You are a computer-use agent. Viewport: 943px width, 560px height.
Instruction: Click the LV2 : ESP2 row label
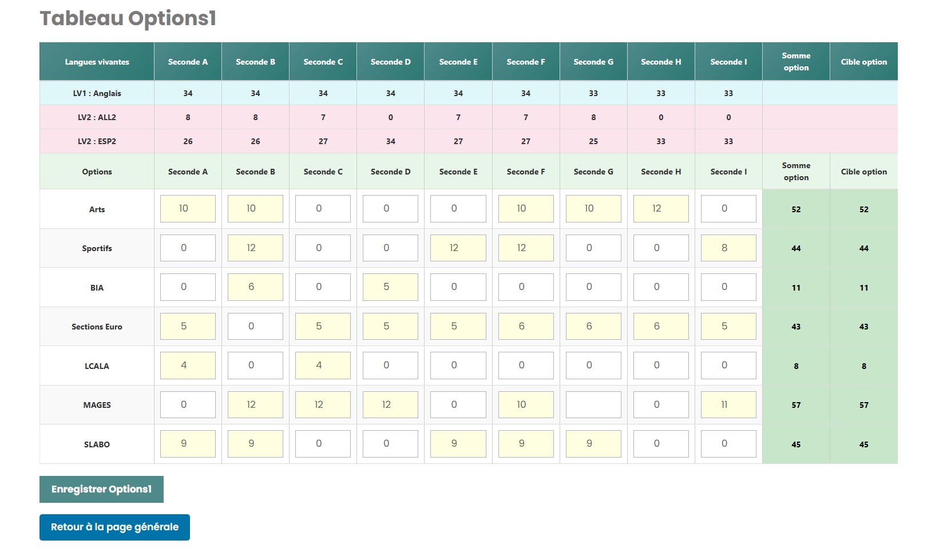pos(97,141)
